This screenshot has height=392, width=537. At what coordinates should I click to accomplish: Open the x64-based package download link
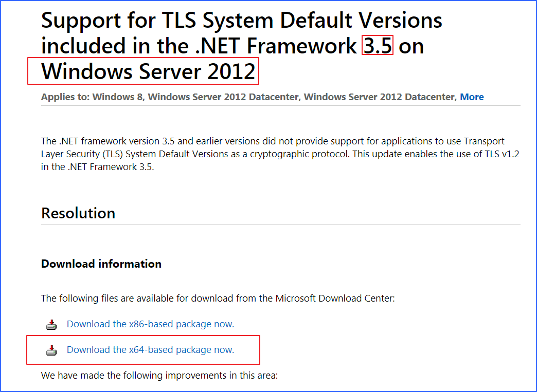pos(150,350)
